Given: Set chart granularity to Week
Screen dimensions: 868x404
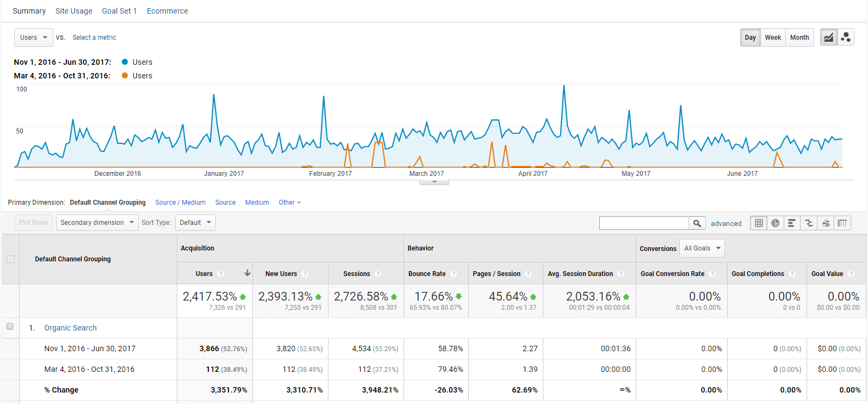Looking at the screenshot, I should click(x=773, y=38).
